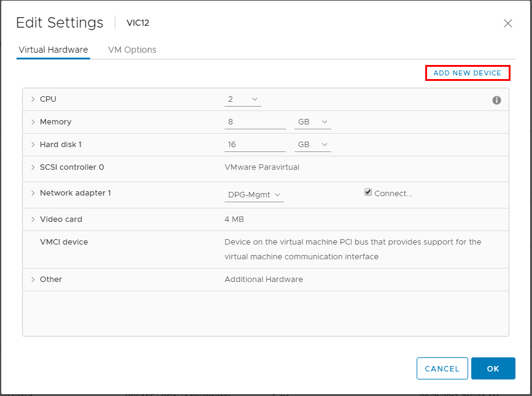This screenshot has height=396, width=532.
Task: Click the CPU info icon
Action: (x=496, y=100)
